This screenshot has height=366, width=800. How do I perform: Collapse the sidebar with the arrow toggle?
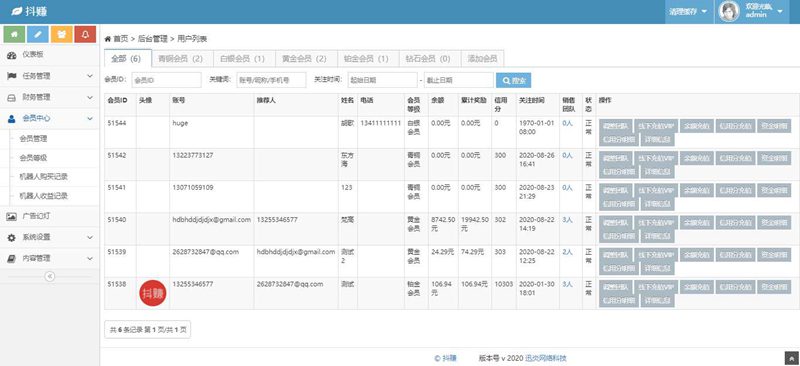49,276
